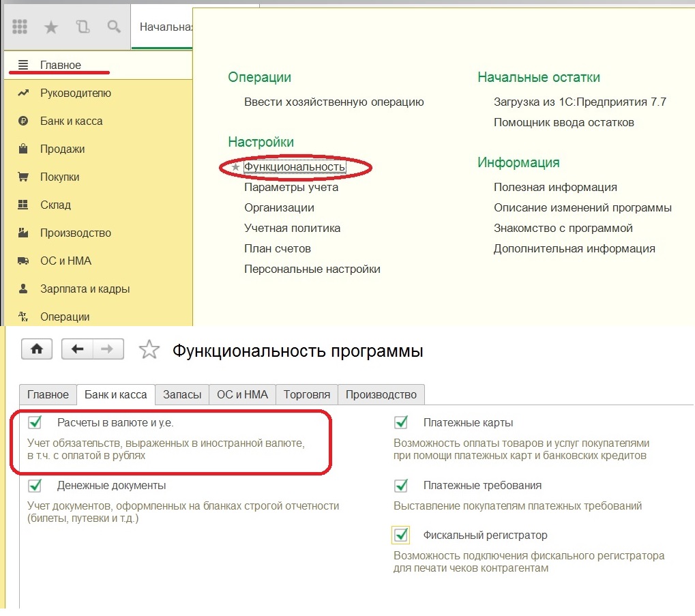Select ОС и НМА label in sidebar
This screenshot has width=695, height=616.
pyautogui.click(x=65, y=261)
